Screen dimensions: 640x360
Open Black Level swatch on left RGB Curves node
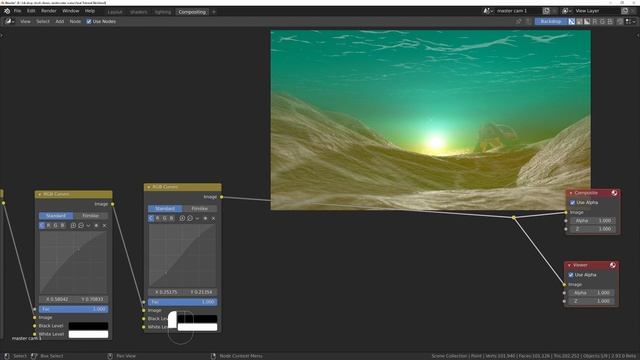pos(88,326)
